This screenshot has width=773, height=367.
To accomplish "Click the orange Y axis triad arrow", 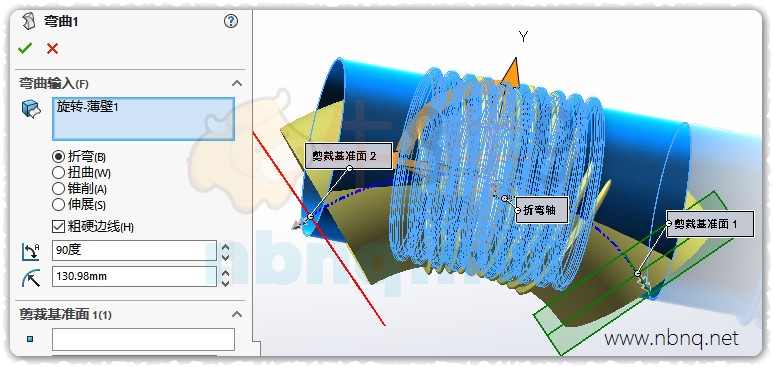I will (511, 73).
